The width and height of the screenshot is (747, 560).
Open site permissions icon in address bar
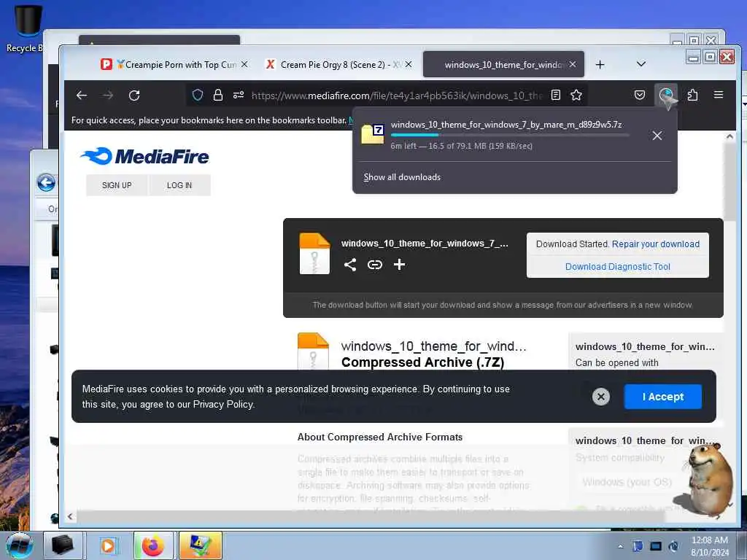pos(239,96)
